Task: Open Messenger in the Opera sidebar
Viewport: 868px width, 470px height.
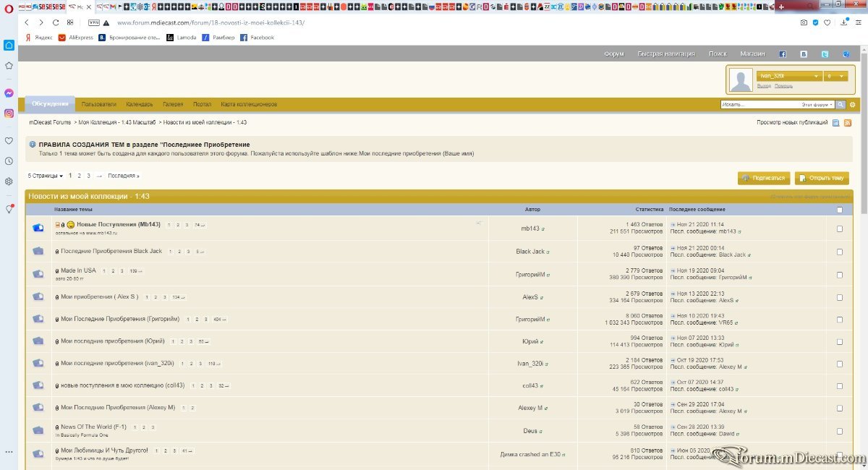Action: [x=9, y=93]
